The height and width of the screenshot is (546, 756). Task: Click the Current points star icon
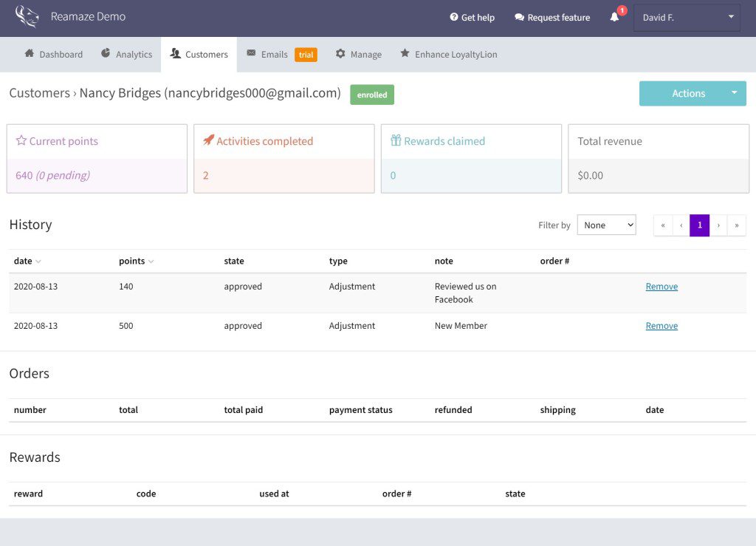click(21, 140)
